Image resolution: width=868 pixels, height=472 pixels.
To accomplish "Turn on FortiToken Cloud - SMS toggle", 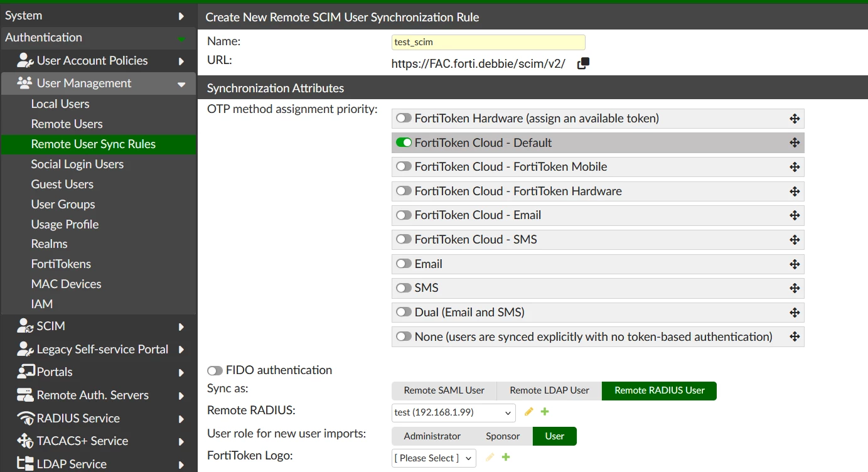I will click(404, 239).
